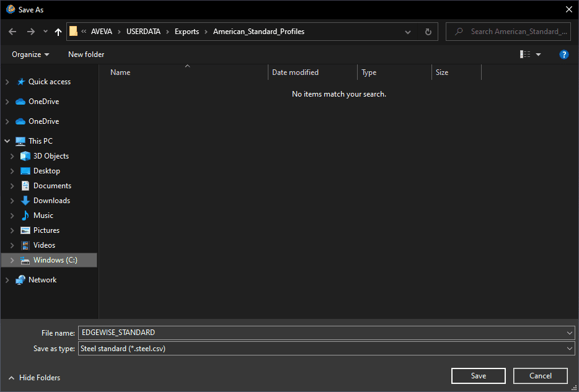Click the Save button

478,376
